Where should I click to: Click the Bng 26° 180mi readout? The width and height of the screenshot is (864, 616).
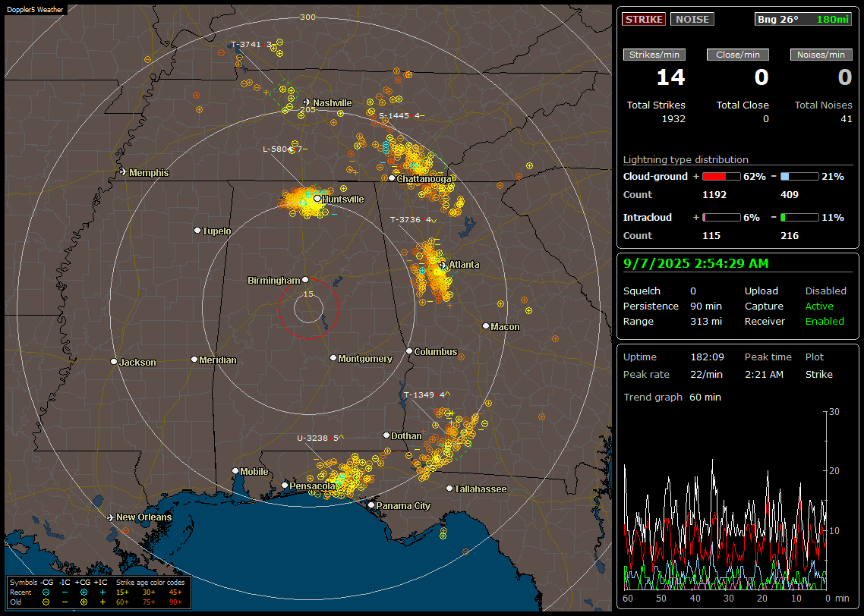(803, 19)
